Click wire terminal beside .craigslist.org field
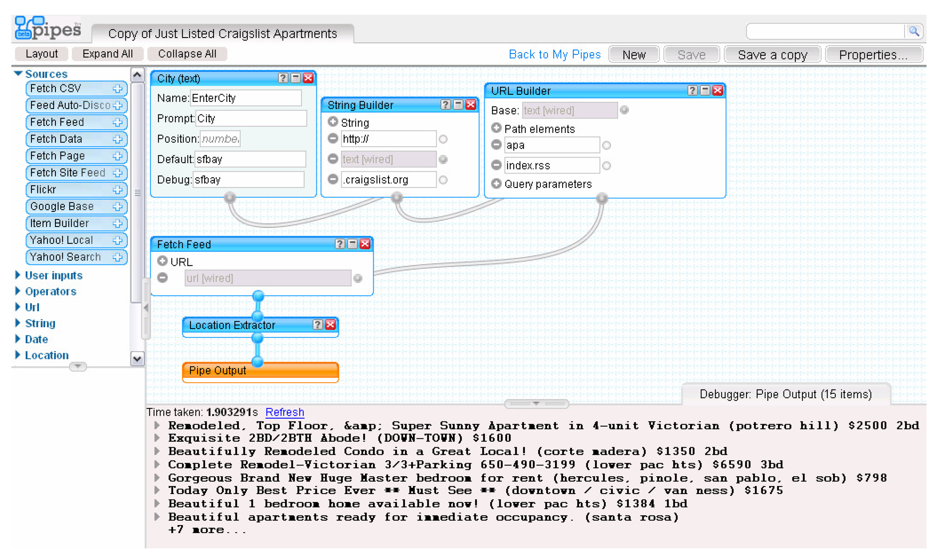 [443, 180]
